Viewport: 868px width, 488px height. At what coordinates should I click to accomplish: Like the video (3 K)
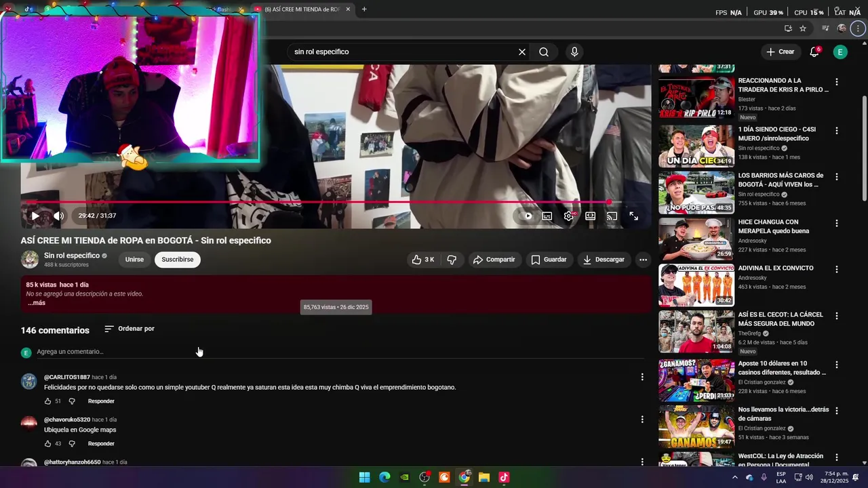(x=423, y=260)
